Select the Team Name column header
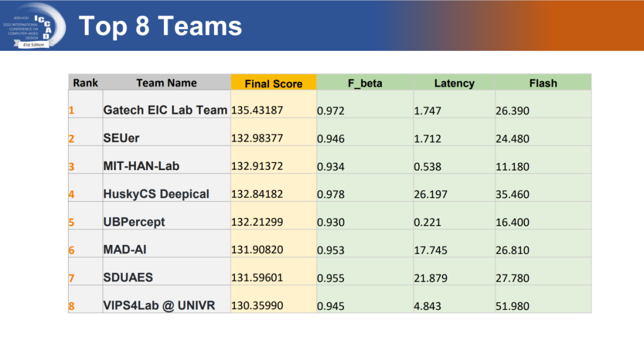The height and width of the screenshot is (354, 644). pyautogui.click(x=166, y=83)
